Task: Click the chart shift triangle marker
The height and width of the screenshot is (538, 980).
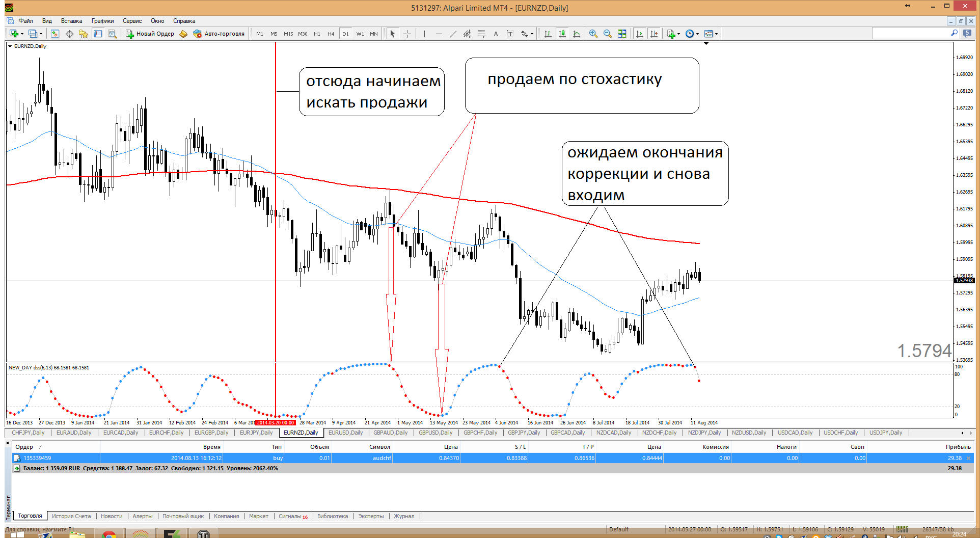Action: tap(706, 44)
